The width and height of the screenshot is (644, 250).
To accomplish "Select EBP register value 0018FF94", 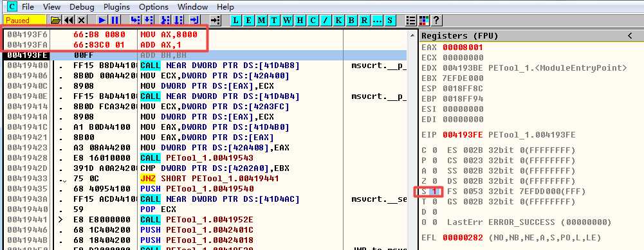I will pyautogui.click(x=463, y=98).
